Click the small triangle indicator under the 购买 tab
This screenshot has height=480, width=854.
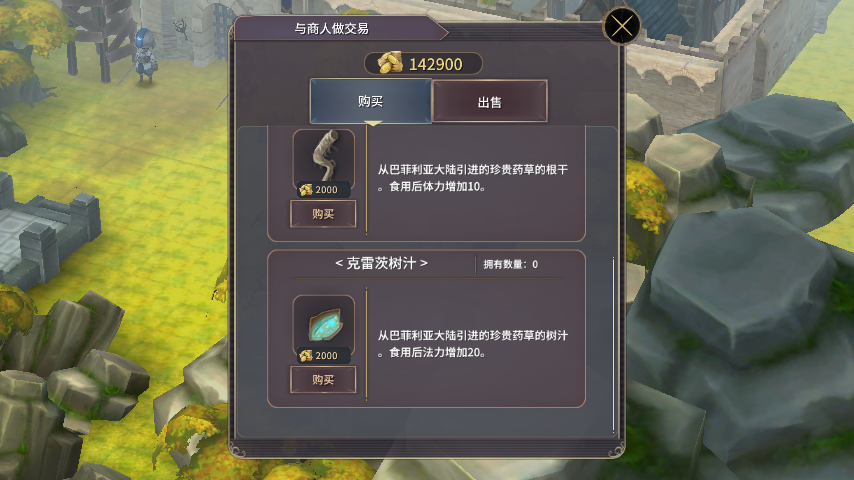[373, 124]
